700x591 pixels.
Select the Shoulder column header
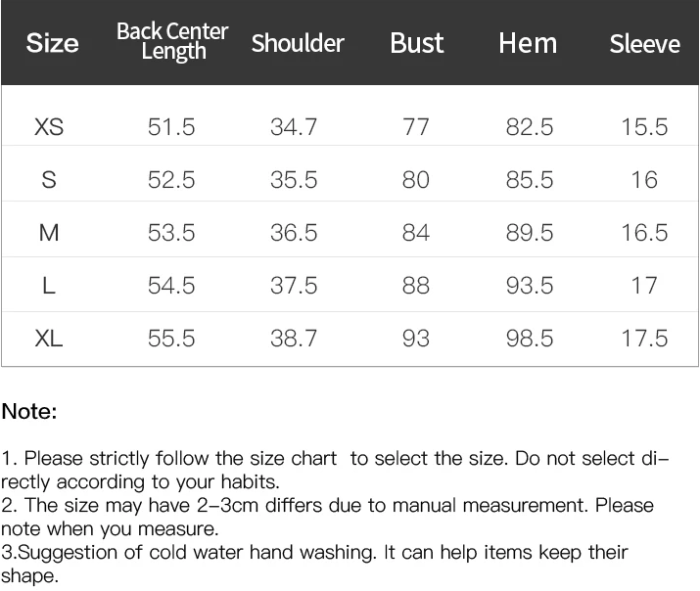point(298,43)
